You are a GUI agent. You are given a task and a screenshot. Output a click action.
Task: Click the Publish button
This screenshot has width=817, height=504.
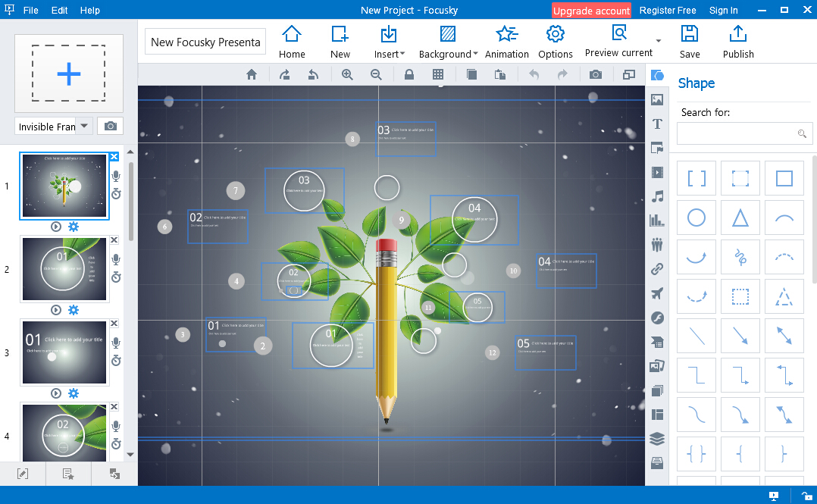coord(737,42)
